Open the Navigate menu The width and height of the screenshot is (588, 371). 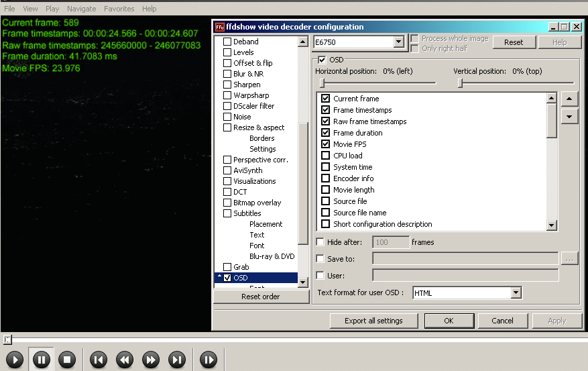click(81, 9)
